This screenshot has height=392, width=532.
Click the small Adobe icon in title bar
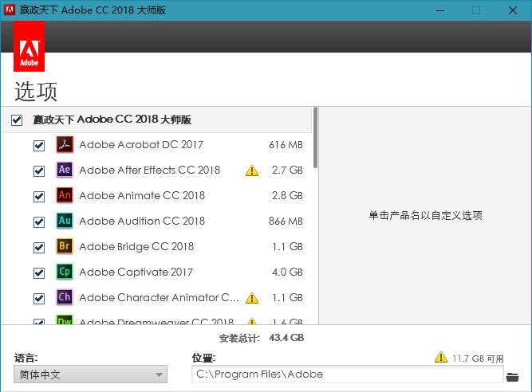point(9,10)
